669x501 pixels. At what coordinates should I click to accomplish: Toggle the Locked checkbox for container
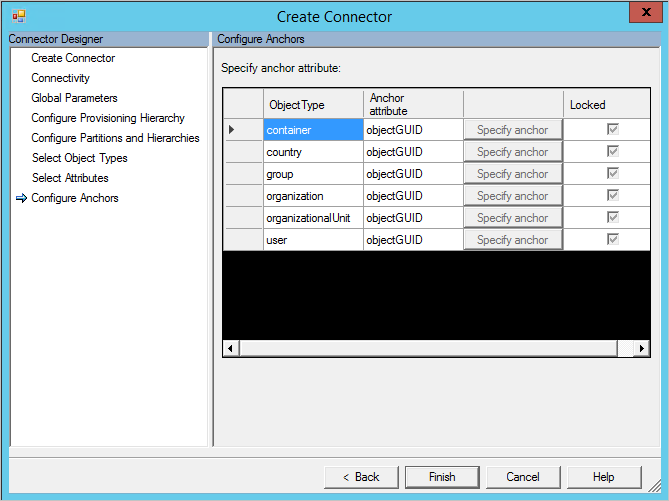pyautogui.click(x=613, y=129)
